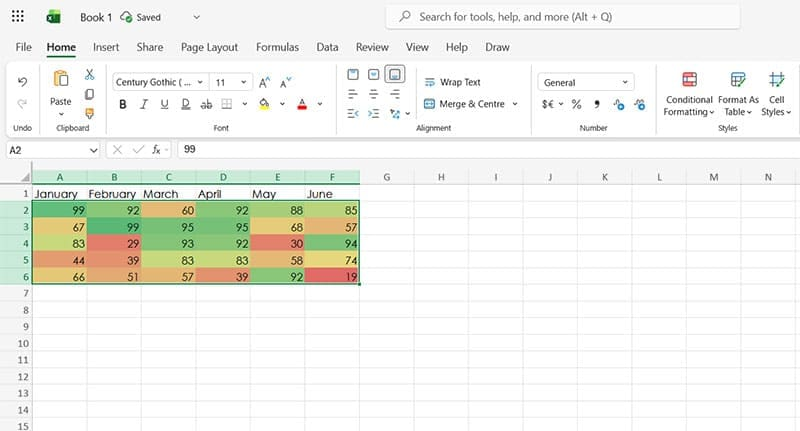
Task: Click the Percent Style icon
Action: [x=576, y=104]
